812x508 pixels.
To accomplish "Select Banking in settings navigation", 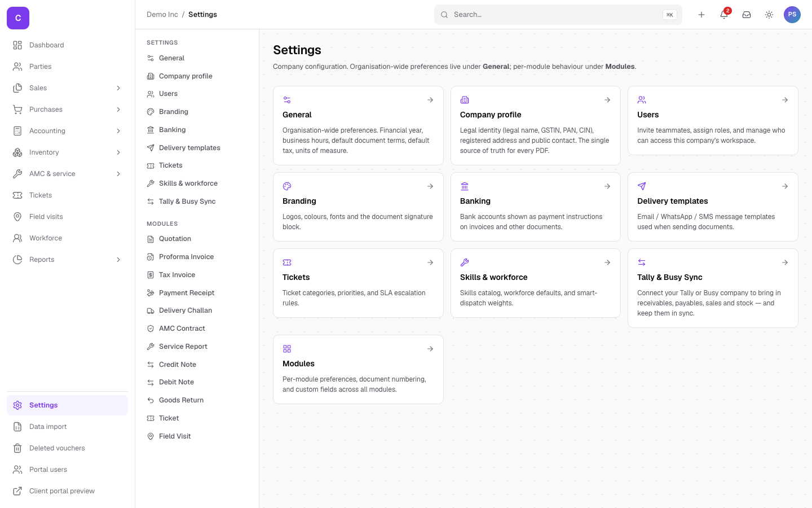I will pyautogui.click(x=197, y=130).
